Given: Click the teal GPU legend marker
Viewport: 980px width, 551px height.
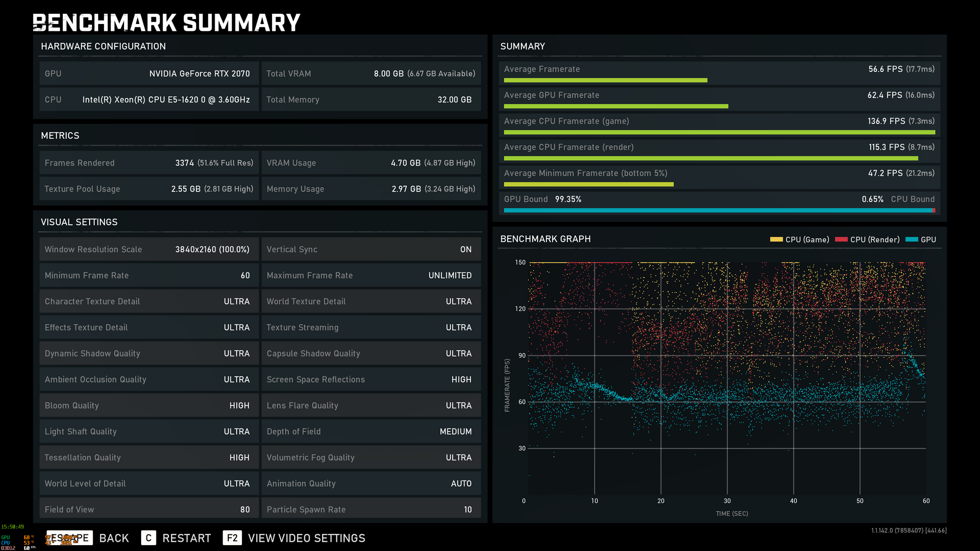Looking at the screenshot, I should 911,240.
